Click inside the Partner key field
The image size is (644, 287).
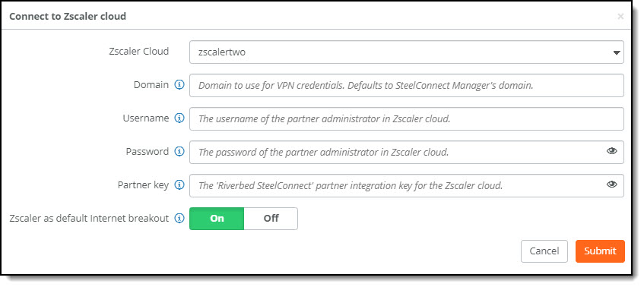(407, 186)
